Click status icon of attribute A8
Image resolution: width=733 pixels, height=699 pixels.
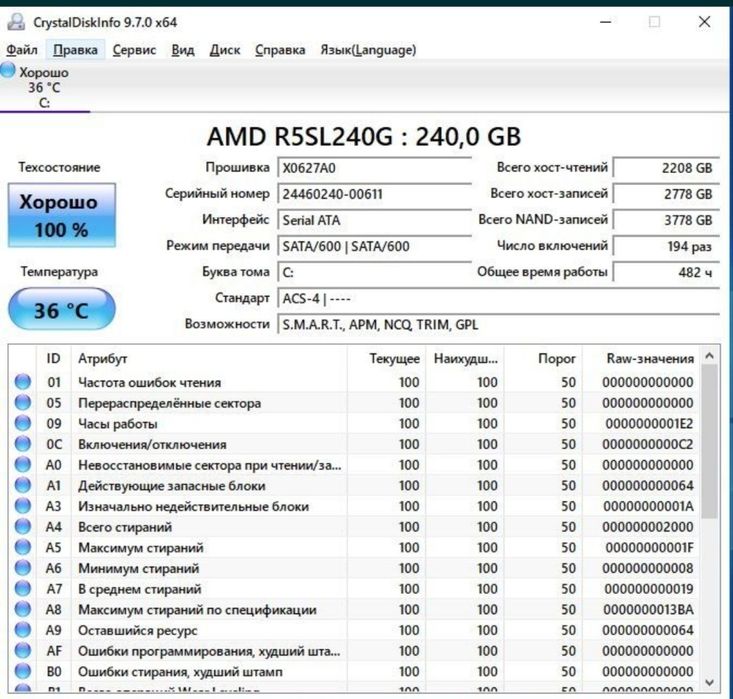tap(22, 609)
